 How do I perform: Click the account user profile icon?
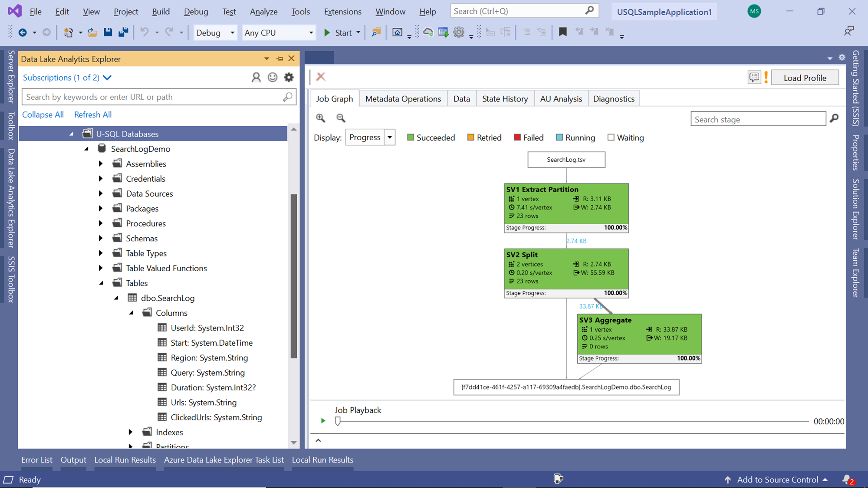click(x=256, y=77)
